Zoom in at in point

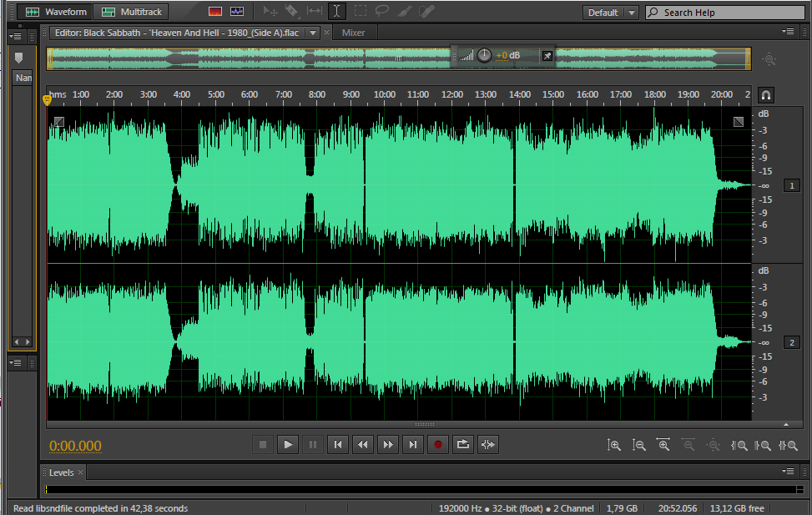coord(739,445)
